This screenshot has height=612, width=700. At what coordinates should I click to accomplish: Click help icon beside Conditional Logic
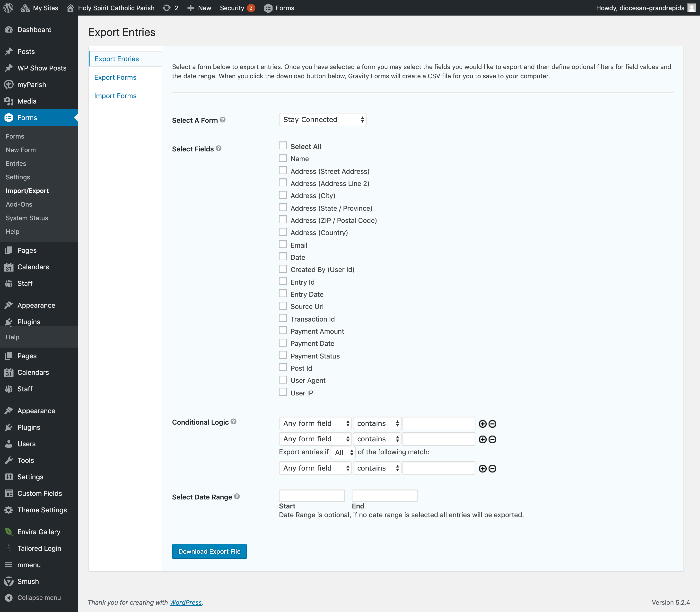[234, 421]
